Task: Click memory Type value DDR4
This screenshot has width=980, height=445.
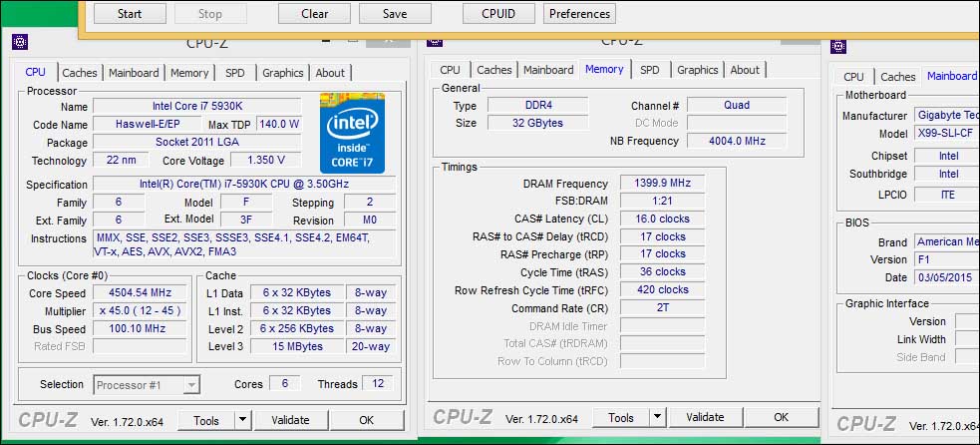Action: pyautogui.click(x=538, y=105)
